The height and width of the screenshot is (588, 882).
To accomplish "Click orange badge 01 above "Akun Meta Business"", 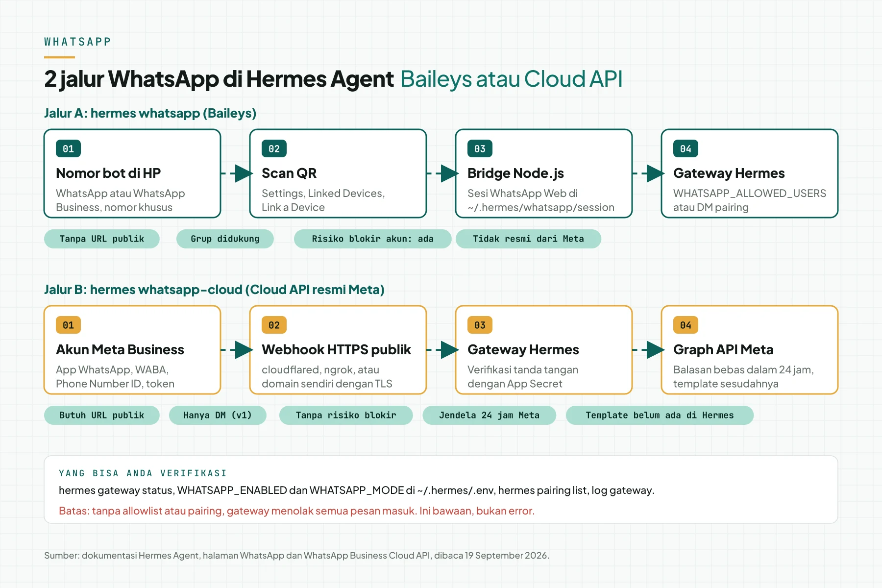I will (x=68, y=325).
